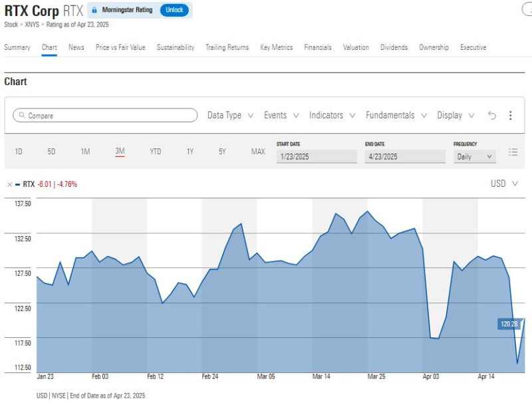
Task: Choose the 5Y time range
Action: pyautogui.click(x=222, y=152)
